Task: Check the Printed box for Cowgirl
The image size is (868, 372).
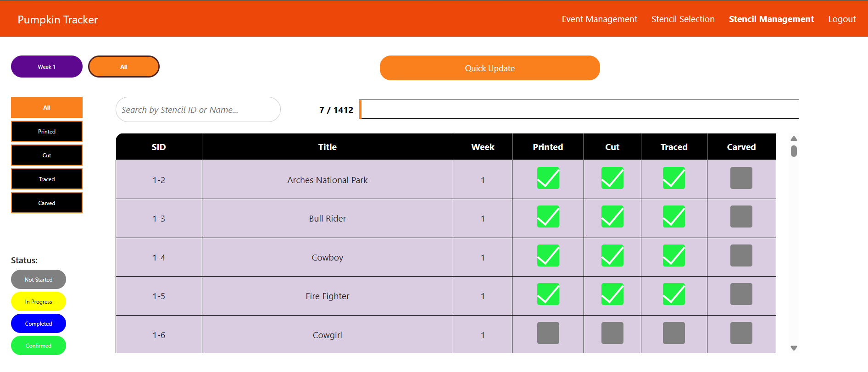Action: click(x=548, y=333)
